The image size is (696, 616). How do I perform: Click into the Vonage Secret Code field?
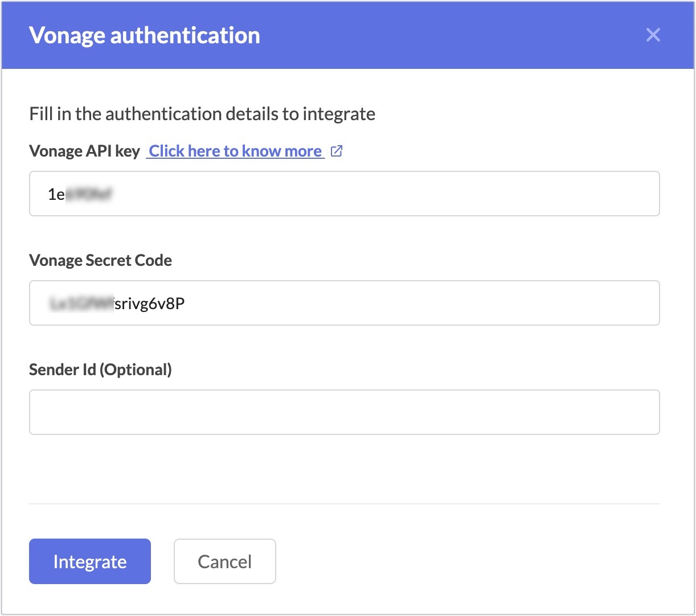pos(344,303)
